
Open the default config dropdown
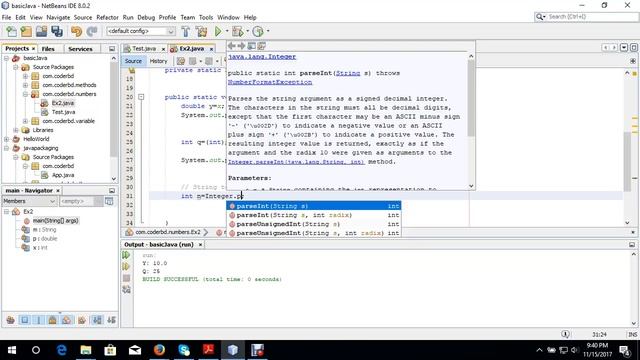pyautogui.click(x=141, y=31)
